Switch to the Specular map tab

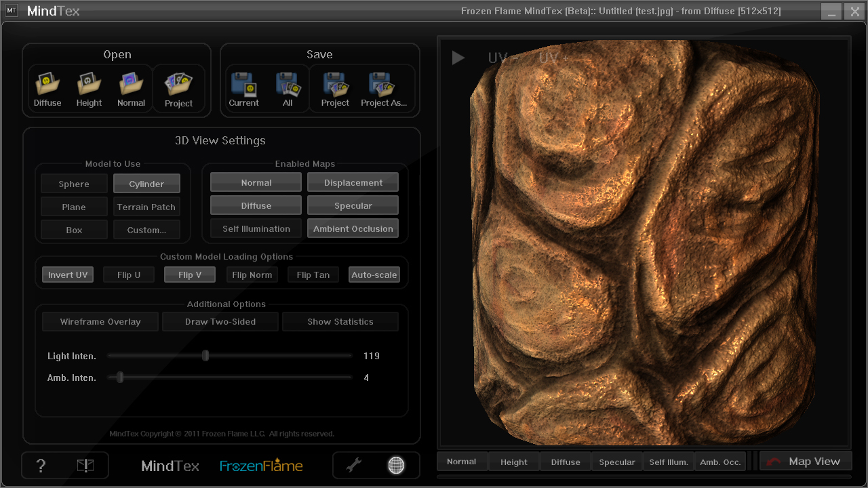pyautogui.click(x=616, y=462)
